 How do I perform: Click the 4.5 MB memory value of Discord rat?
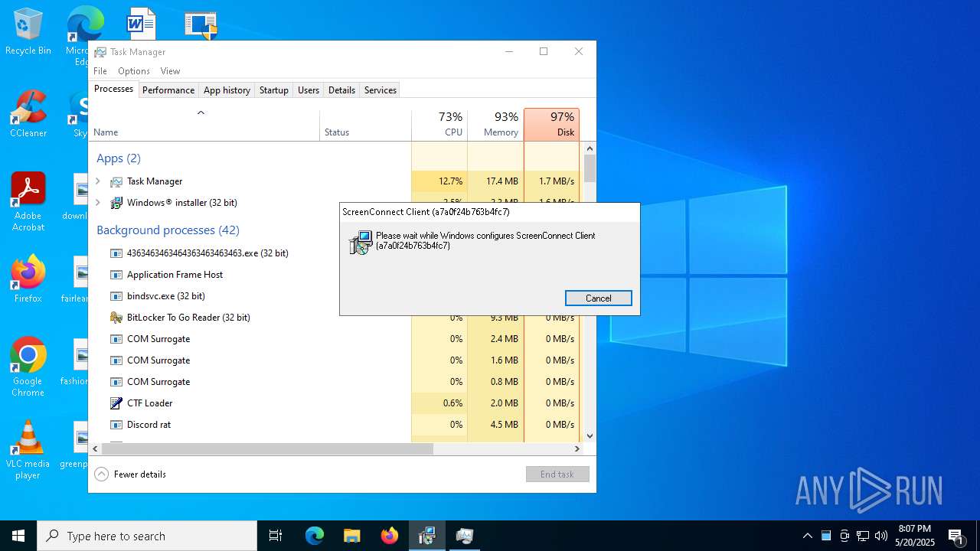click(505, 425)
